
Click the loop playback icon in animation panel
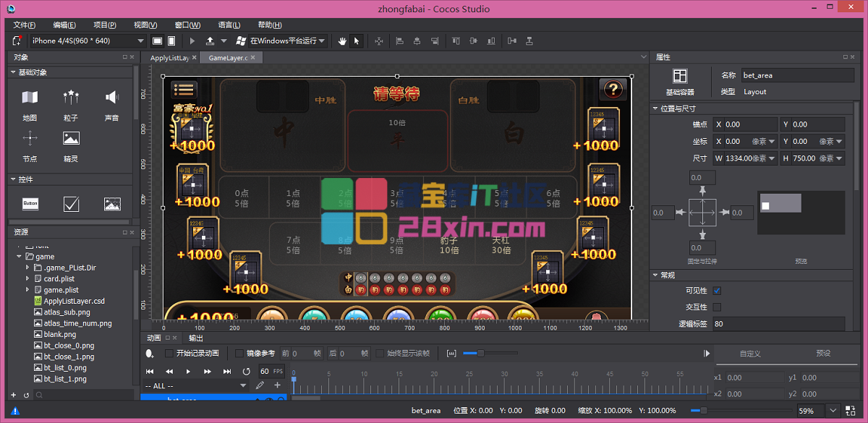coord(246,371)
